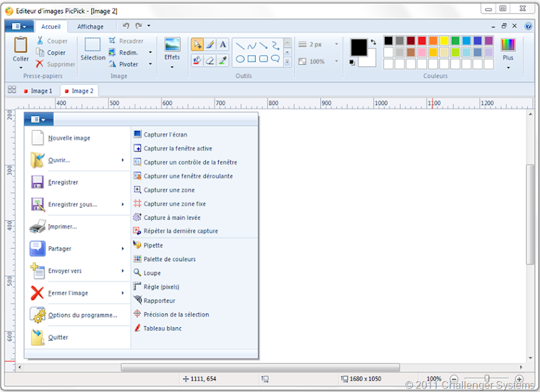
Task: Select the Eraser tool
Action: 210,61
